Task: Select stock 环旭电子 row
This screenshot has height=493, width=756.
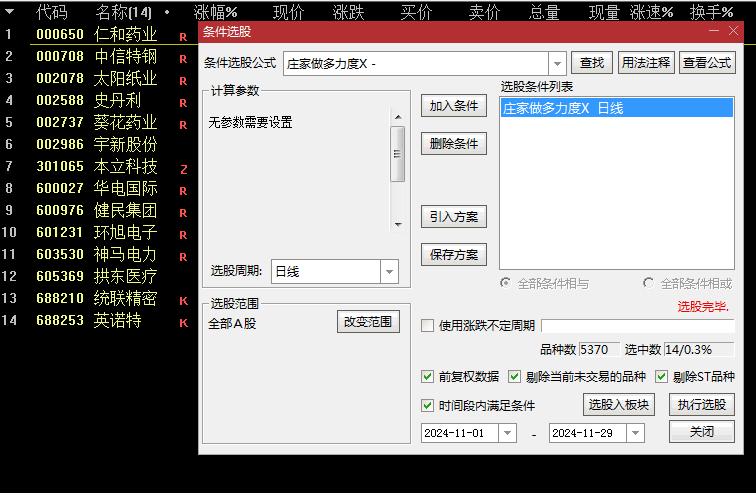Action: coord(99,232)
